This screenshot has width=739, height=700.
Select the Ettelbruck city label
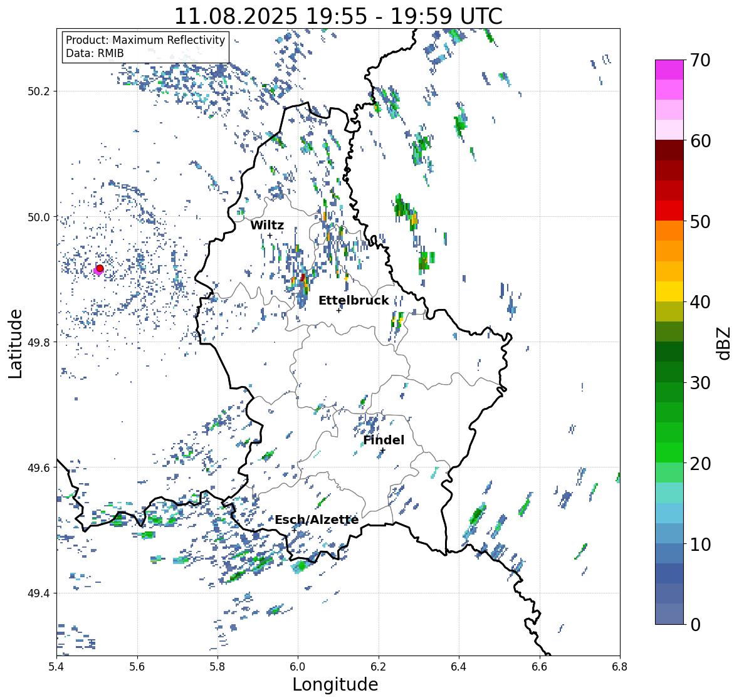[354, 301]
